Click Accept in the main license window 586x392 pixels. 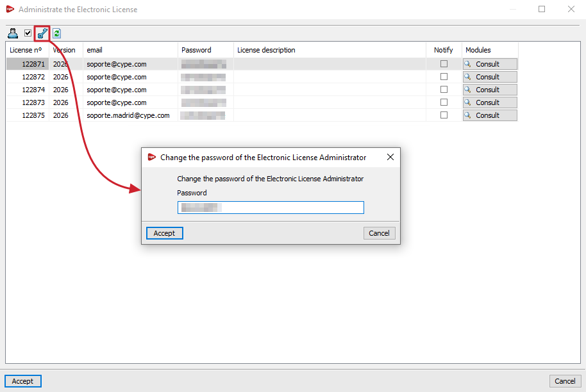[23, 381]
